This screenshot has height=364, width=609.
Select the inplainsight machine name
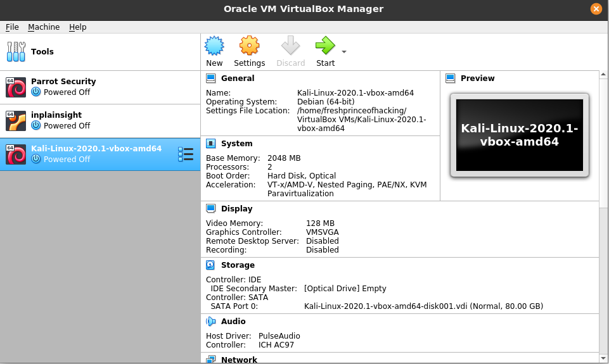(x=56, y=115)
